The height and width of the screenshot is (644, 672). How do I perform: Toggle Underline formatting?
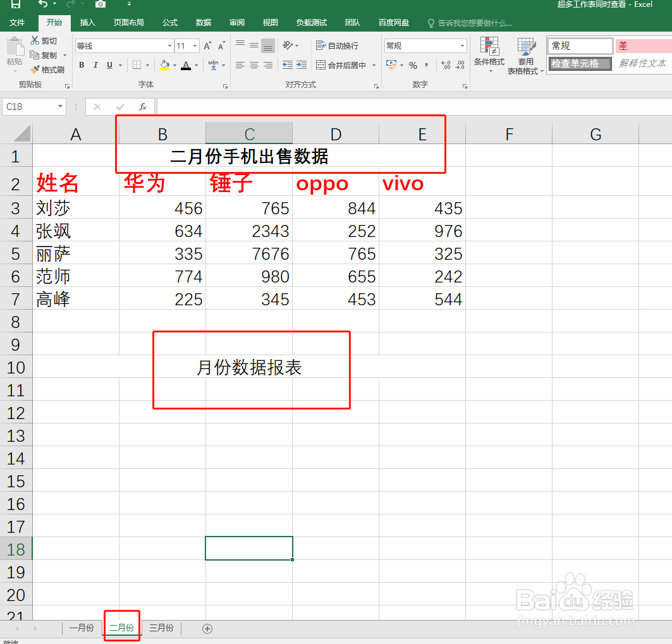(110, 65)
